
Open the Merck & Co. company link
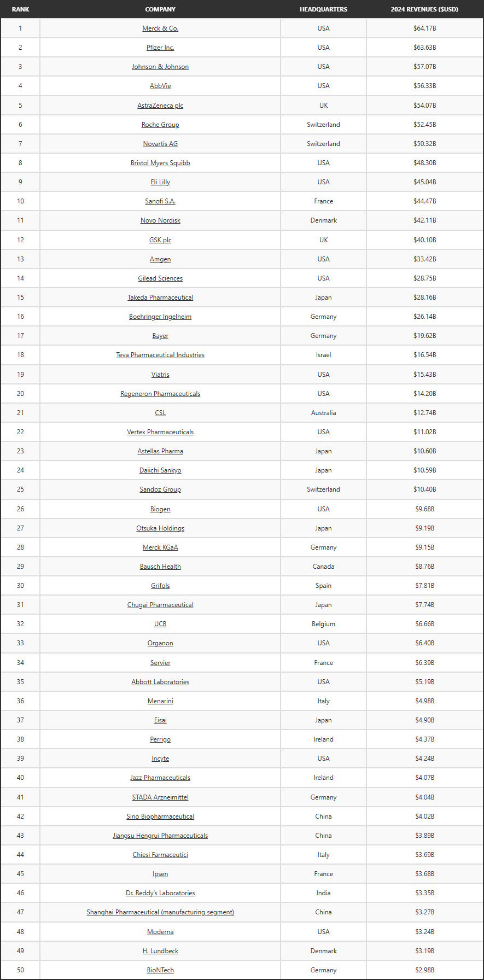(x=160, y=28)
